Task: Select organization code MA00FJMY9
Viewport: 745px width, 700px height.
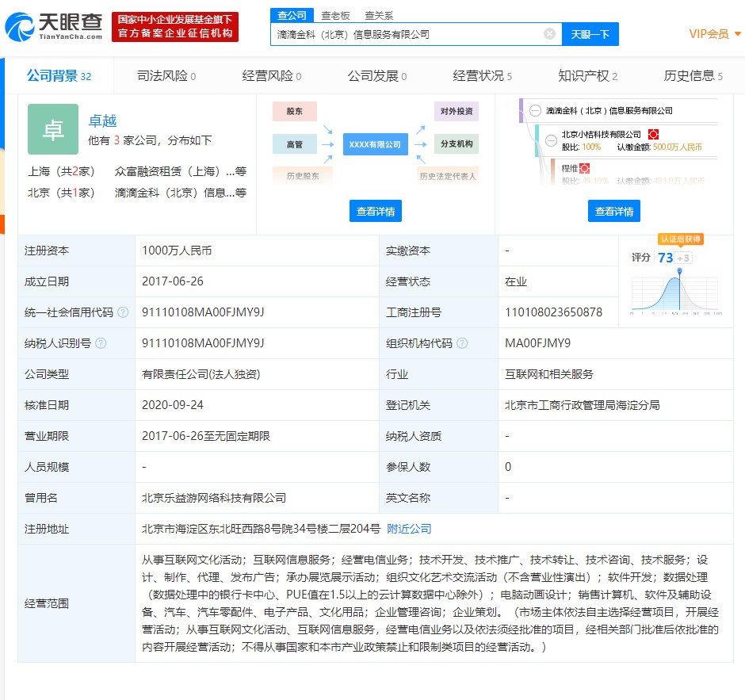Action: click(x=538, y=343)
